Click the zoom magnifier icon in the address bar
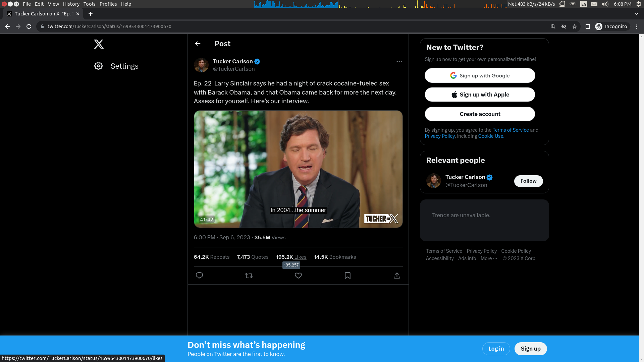Screen dimensions: 644x362 553,26
